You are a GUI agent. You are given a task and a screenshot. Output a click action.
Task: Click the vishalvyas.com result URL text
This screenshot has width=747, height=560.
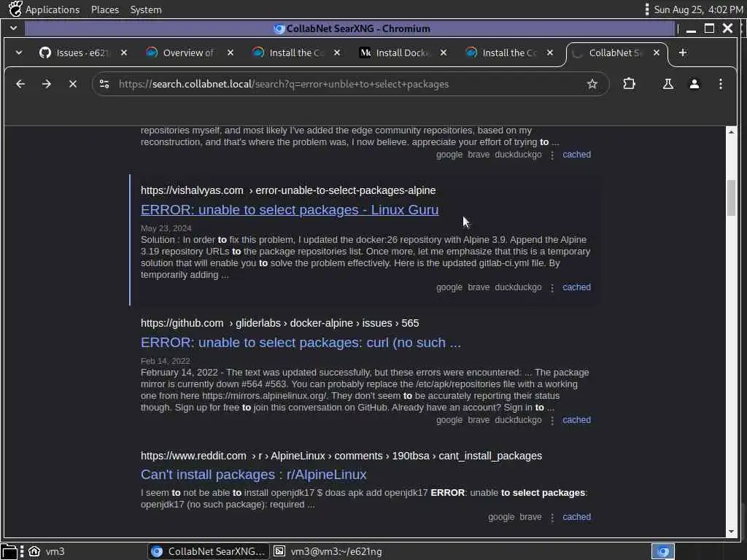pos(287,190)
